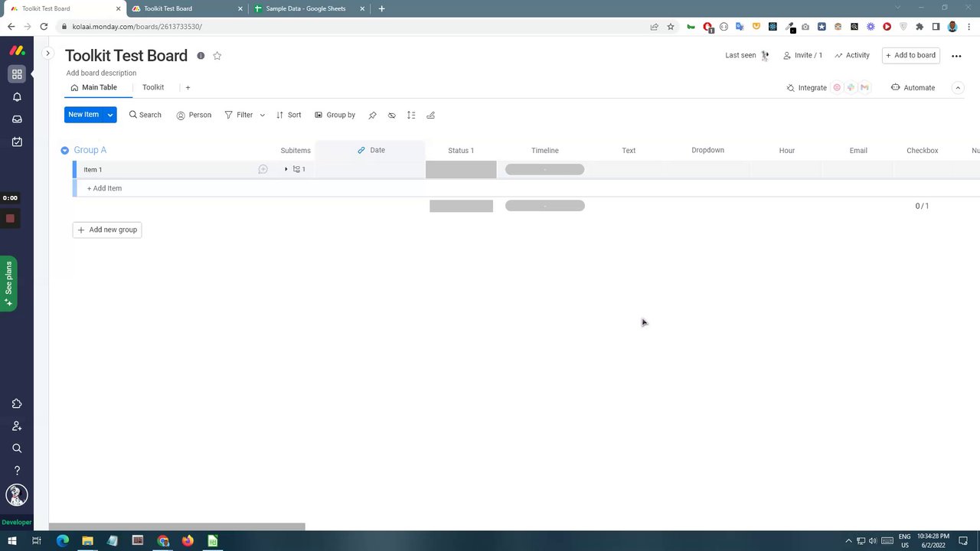The image size is (980, 551).
Task: Collapse Group A with its arrow
Action: pyautogui.click(x=64, y=151)
